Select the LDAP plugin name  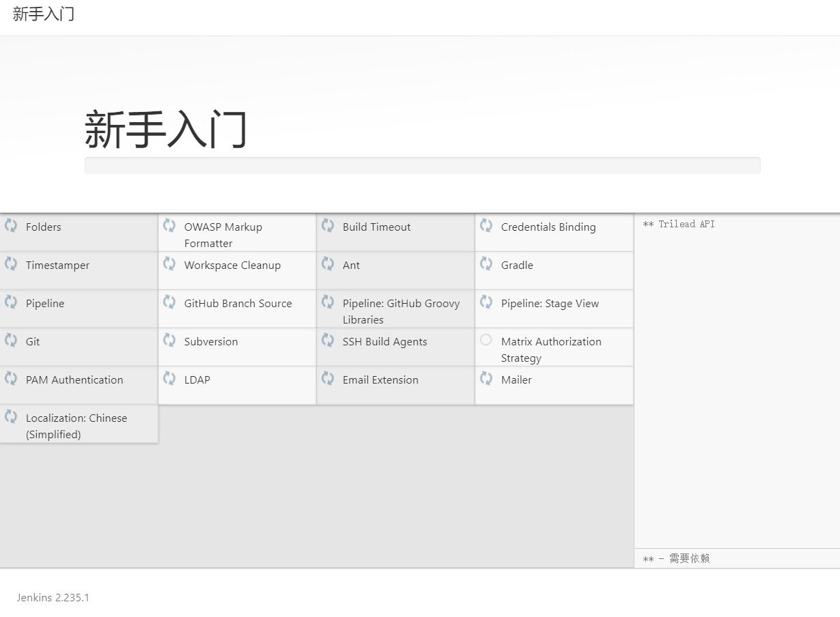tap(197, 380)
